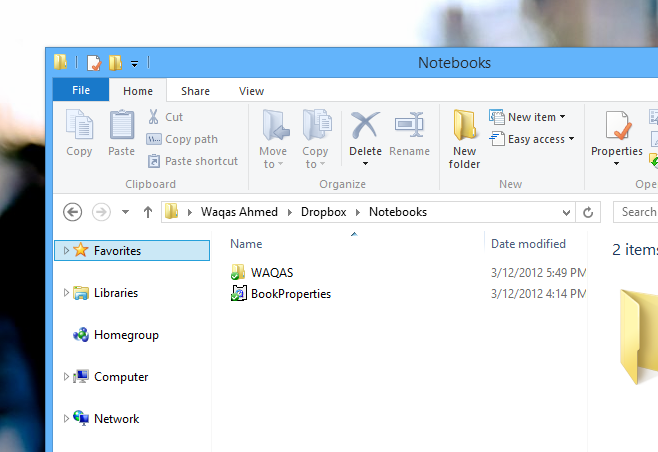Expand the Favorites tree node
This screenshot has height=452, width=658.
(66, 251)
